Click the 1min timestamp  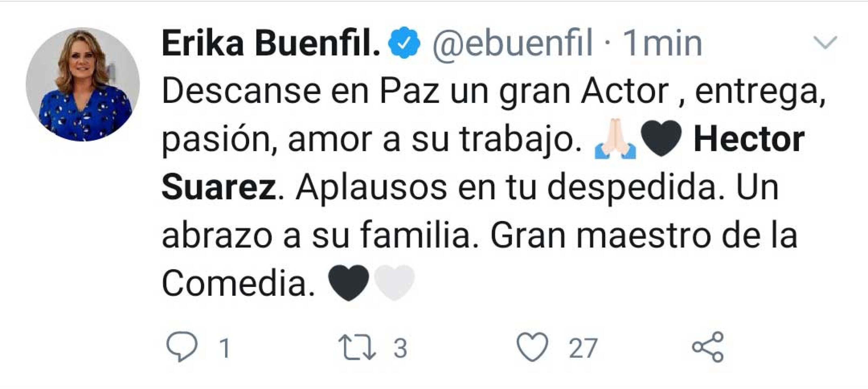pos(662,44)
